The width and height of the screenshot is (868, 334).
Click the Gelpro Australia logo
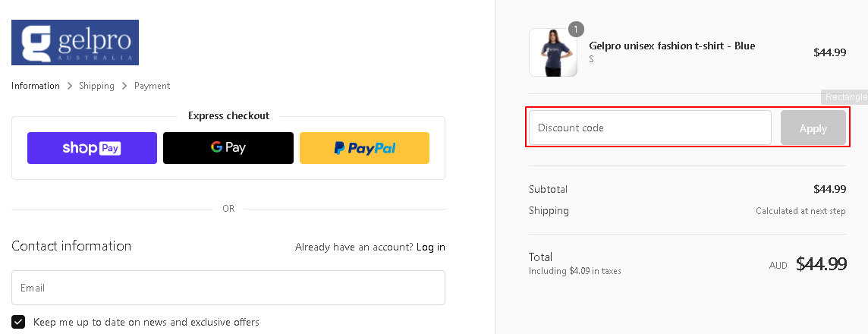click(74, 43)
